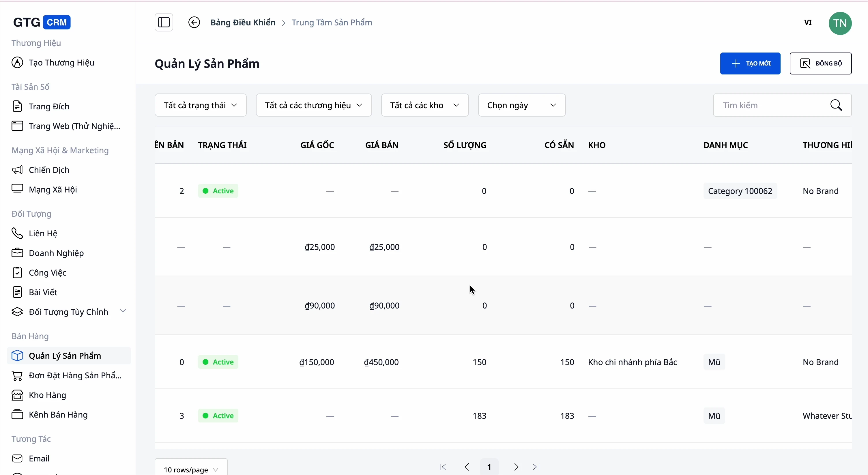This screenshot has width=868, height=475.
Task: Expand Đối Tượng Tùy Chỉnh submenu
Action: [x=123, y=311]
